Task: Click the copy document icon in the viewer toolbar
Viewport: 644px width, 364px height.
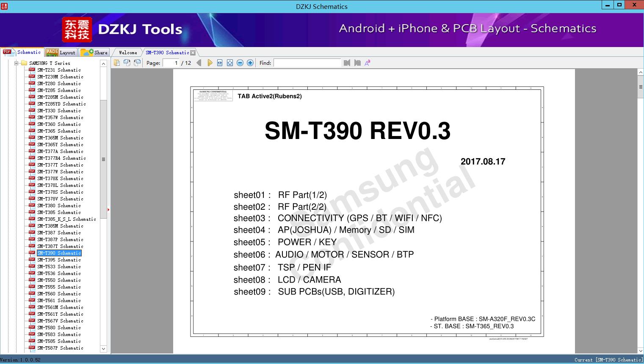Action: [117, 63]
